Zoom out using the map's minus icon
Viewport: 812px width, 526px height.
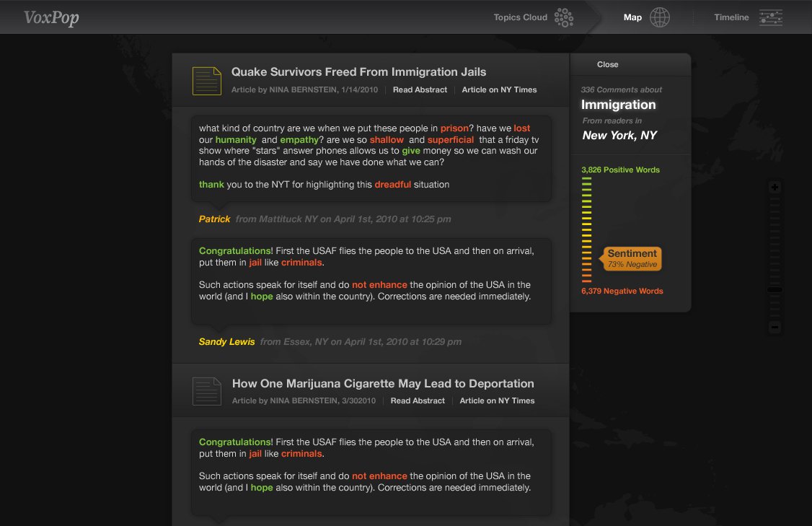[x=775, y=327]
